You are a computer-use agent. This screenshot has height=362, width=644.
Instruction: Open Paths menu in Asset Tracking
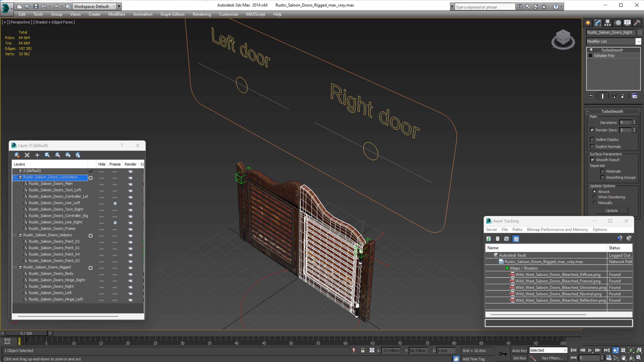(x=517, y=230)
